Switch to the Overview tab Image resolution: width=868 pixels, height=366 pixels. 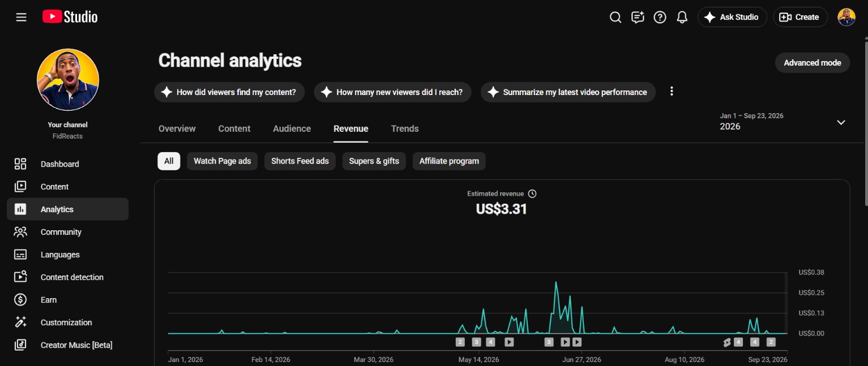[x=177, y=128]
